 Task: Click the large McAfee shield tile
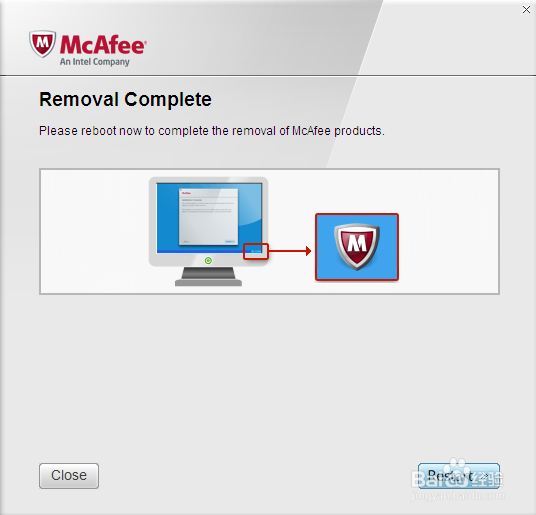[357, 247]
